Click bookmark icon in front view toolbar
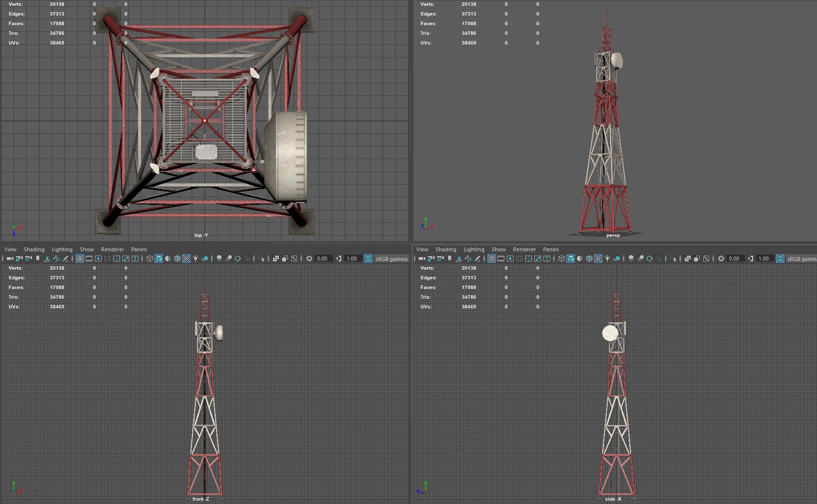Viewport: 817px width, 504px height. (38, 259)
